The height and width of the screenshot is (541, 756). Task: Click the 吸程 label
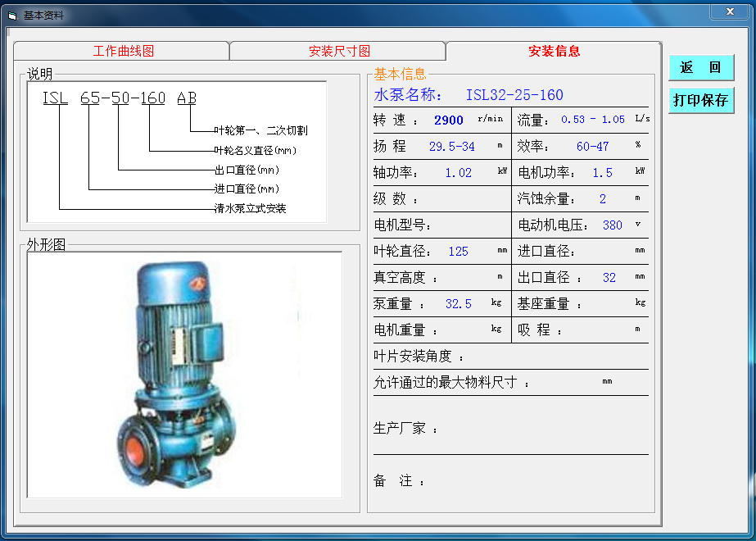(539, 330)
